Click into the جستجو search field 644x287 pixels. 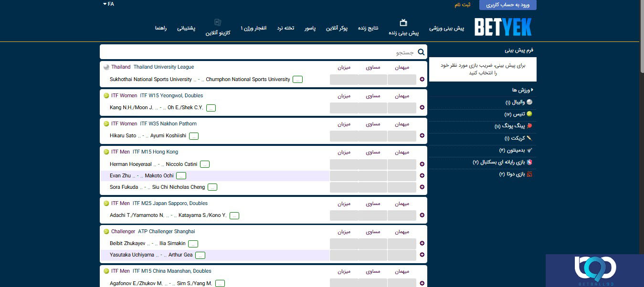(x=258, y=52)
